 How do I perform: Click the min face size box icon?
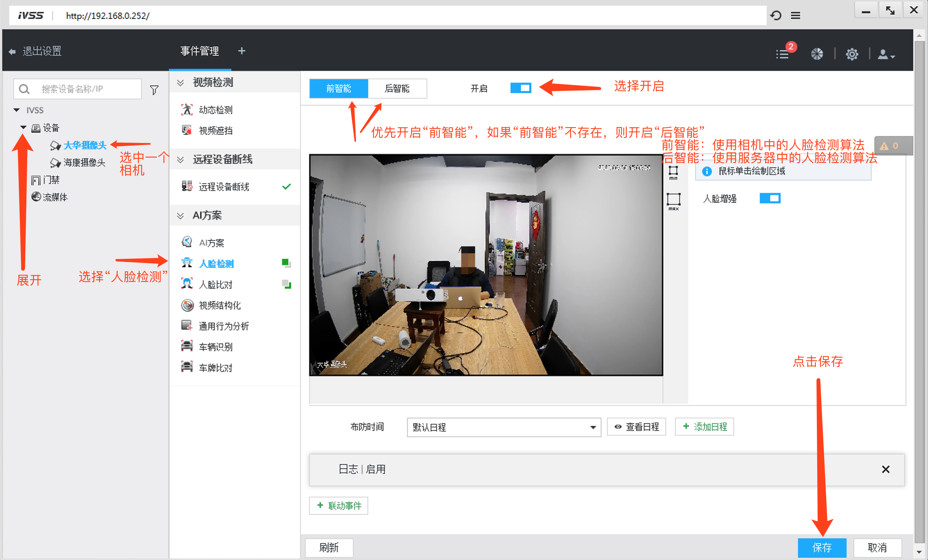point(673,172)
